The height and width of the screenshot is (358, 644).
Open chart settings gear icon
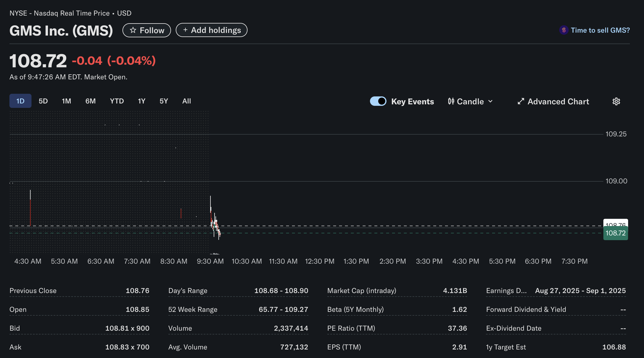click(616, 101)
